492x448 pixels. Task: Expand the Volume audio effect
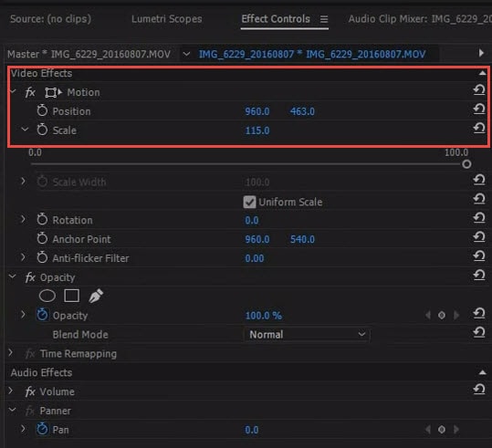point(11,391)
